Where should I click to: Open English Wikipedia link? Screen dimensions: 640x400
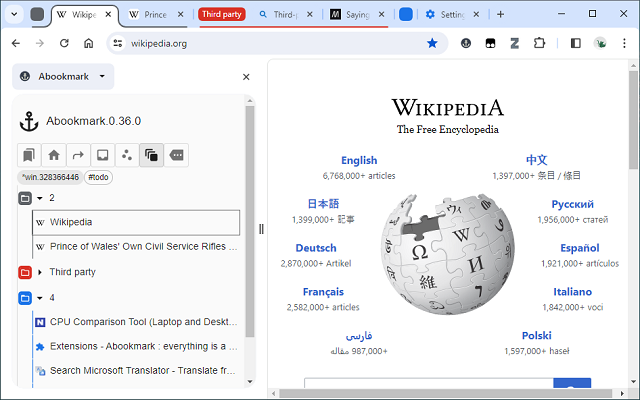tap(359, 160)
